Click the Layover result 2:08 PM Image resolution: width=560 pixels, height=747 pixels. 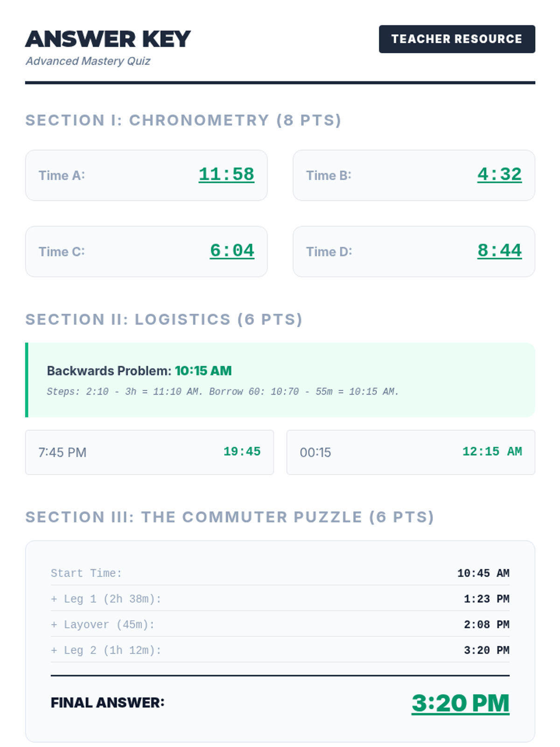pyautogui.click(x=486, y=625)
